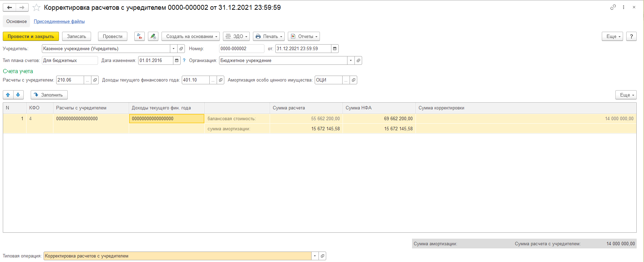The image size is (644, 262).
Task: Open the Создать на основании menu
Action: point(190,36)
